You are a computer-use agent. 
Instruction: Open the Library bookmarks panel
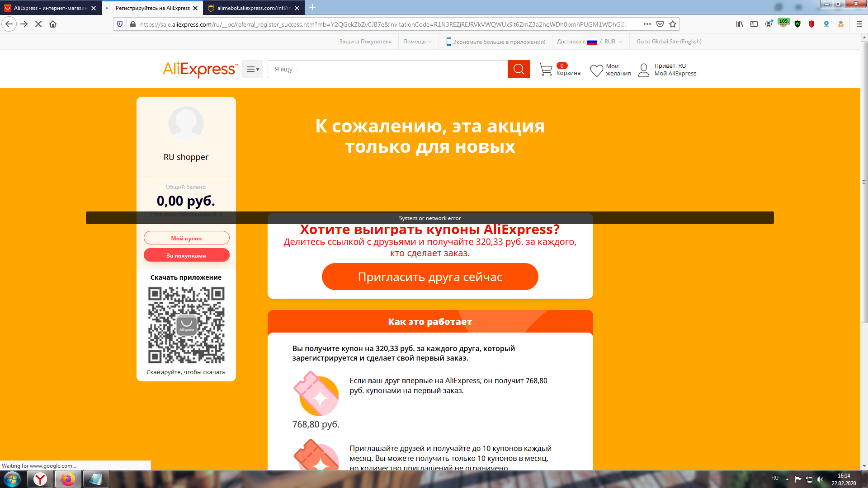(x=740, y=24)
